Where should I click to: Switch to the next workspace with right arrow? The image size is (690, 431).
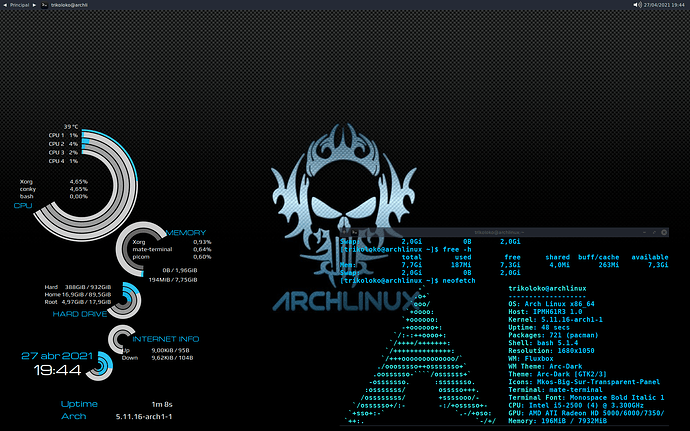click(34, 5)
